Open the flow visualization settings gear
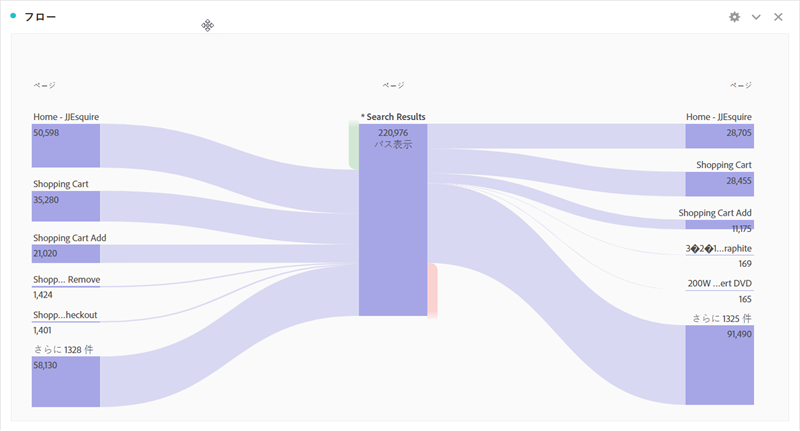800x431 pixels. pyautogui.click(x=735, y=17)
